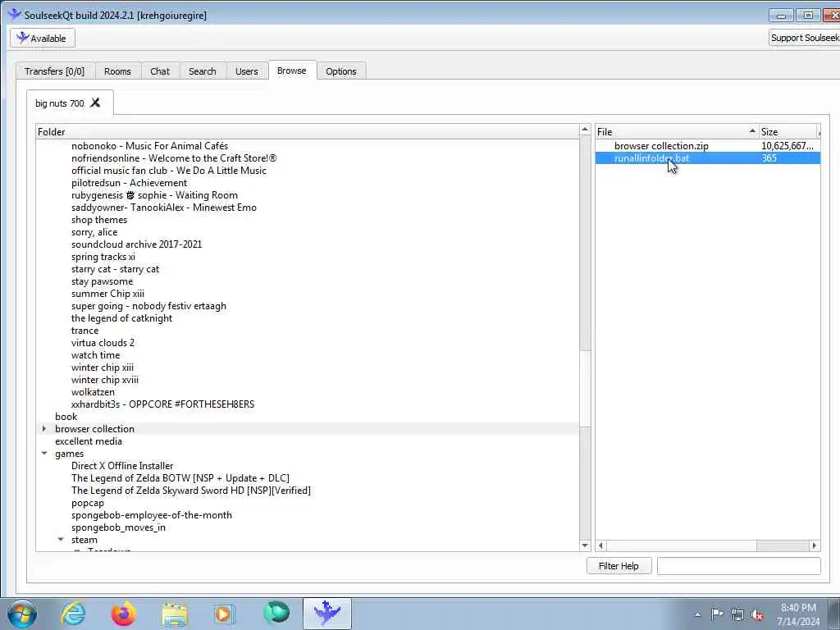This screenshot has width=840, height=630.
Task: Open the Support Soulseek link button
Action: click(x=804, y=38)
